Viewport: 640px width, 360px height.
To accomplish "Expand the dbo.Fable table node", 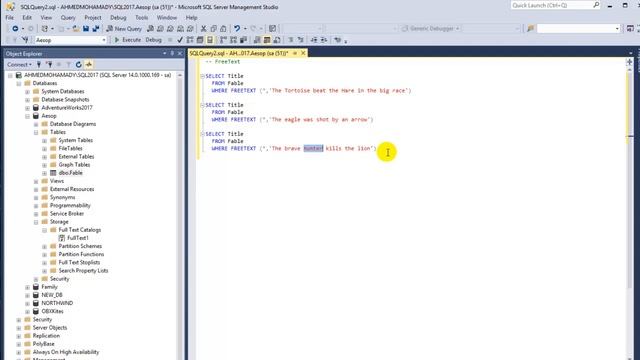I will click(44, 173).
